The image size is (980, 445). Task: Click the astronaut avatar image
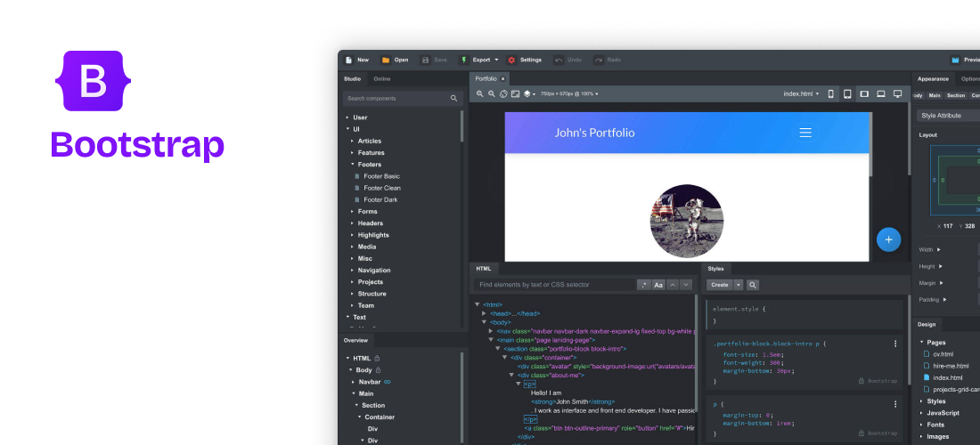(x=686, y=221)
